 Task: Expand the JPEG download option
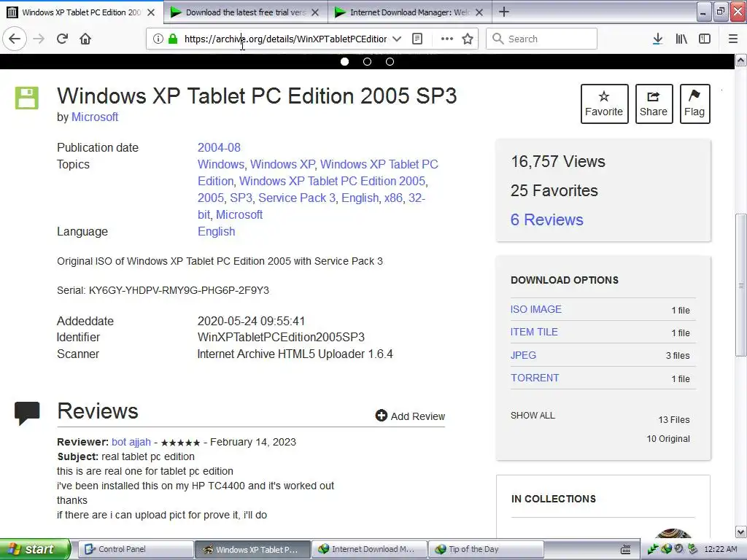523,355
